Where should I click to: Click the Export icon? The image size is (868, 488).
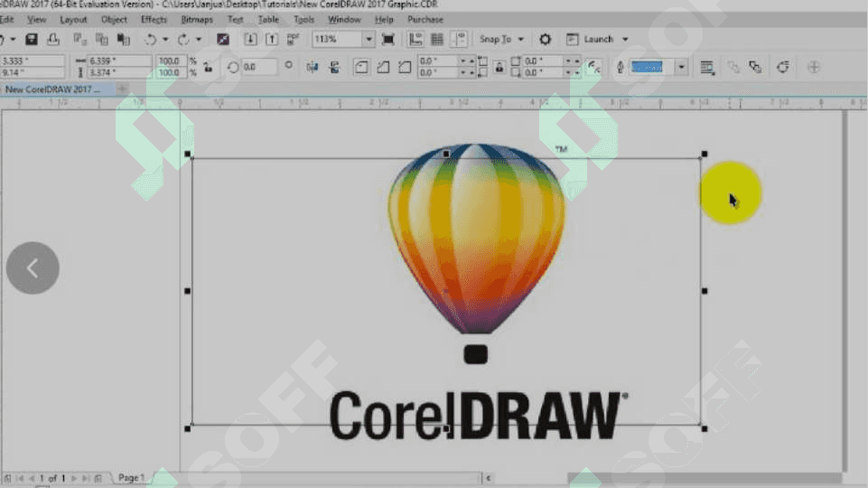click(272, 40)
